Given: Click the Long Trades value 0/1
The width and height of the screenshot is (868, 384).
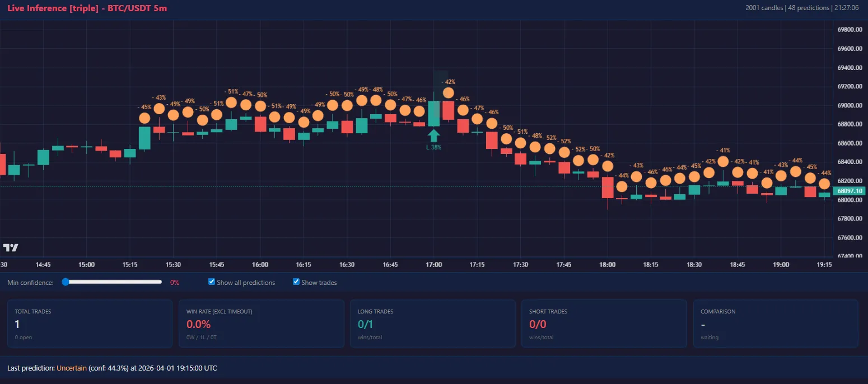Looking at the screenshot, I should click(x=366, y=324).
